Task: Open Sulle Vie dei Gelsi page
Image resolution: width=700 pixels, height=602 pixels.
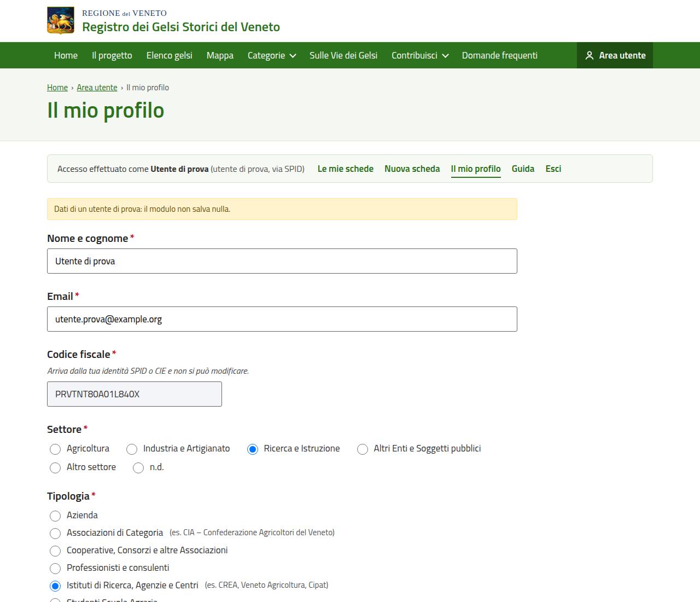Action: point(343,55)
